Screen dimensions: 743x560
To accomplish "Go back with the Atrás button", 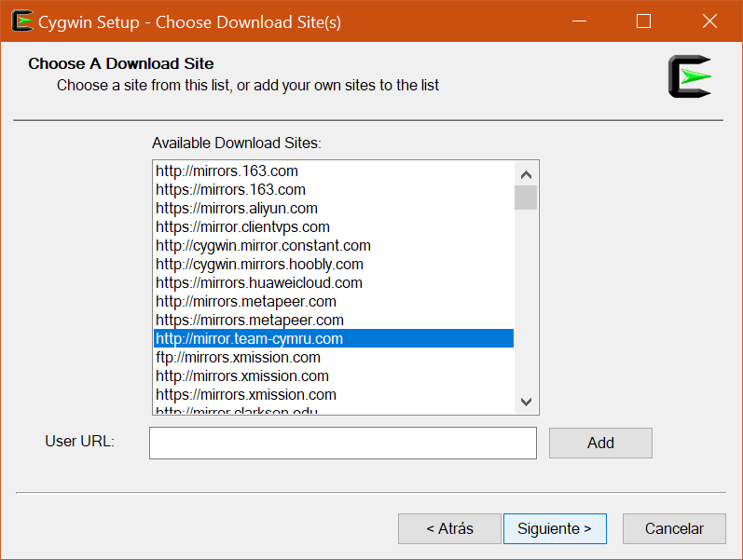I will [x=449, y=528].
